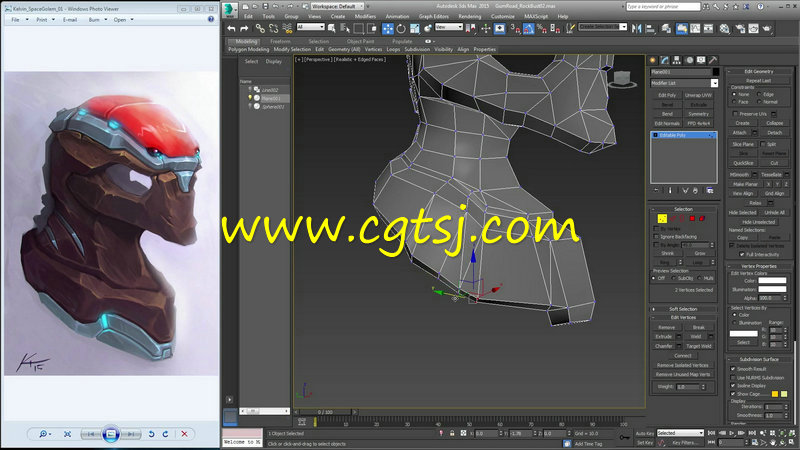Open the Display command panel tab

click(x=702, y=60)
